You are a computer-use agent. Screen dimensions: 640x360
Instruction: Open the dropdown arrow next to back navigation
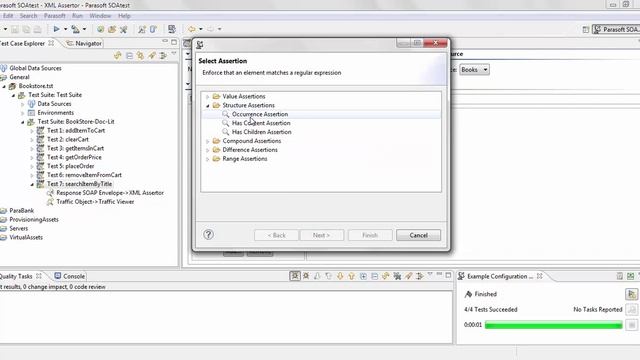click(200, 29)
